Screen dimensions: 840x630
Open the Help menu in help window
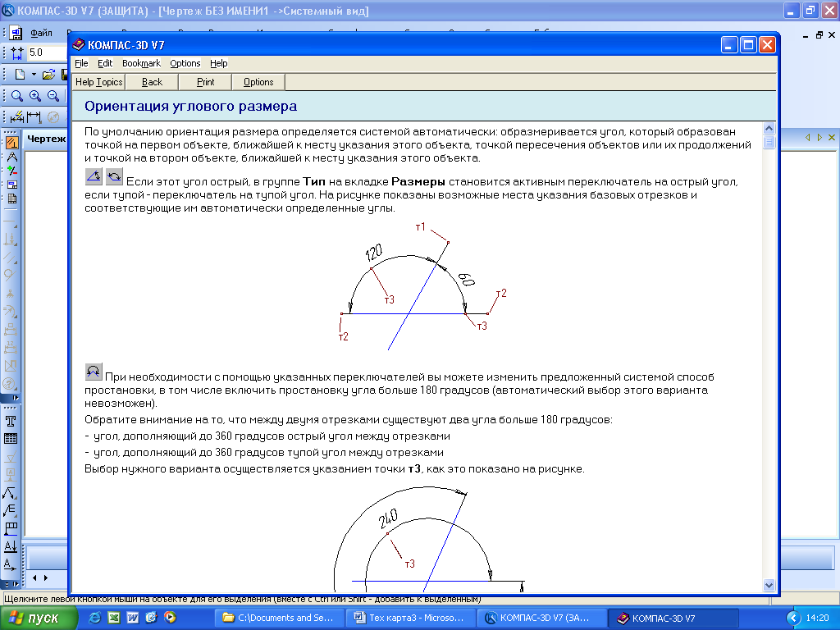coord(218,63)
